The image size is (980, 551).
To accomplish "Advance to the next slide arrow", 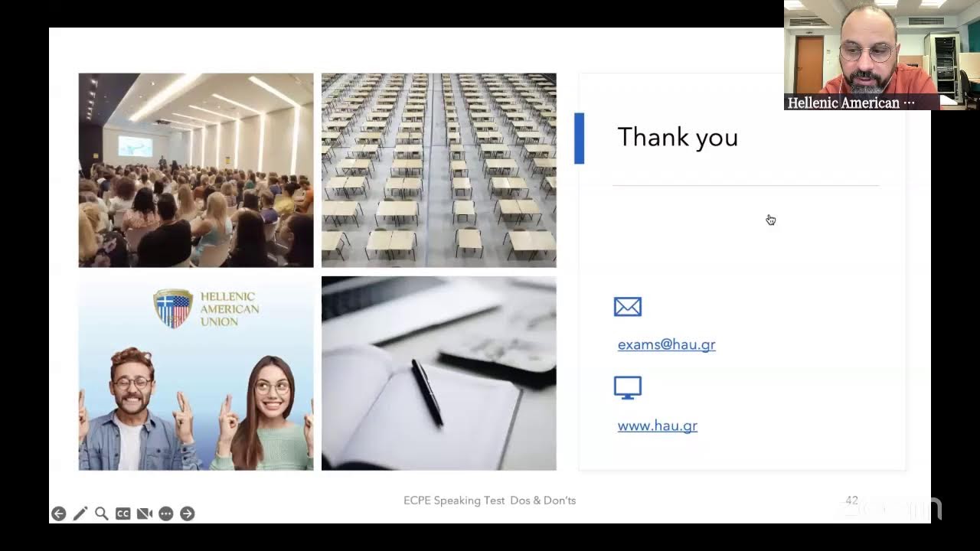I will tap(187, 514).
